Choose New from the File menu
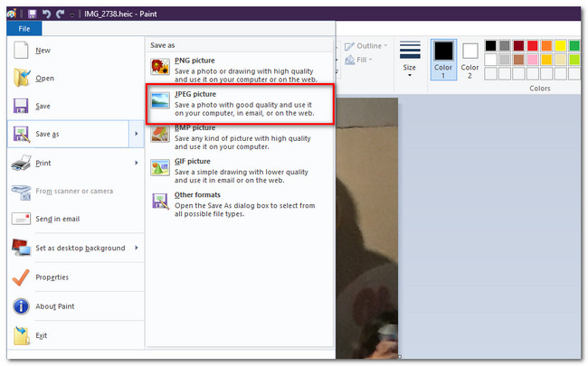The height and width of the screenshot is (366, 588). pyautogui.click(x=75, y=51)
